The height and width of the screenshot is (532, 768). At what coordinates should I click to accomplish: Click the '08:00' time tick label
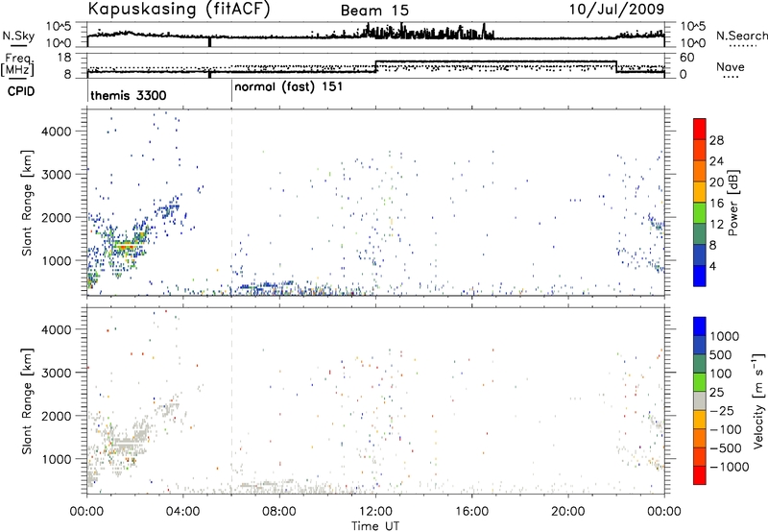(279, 512)
